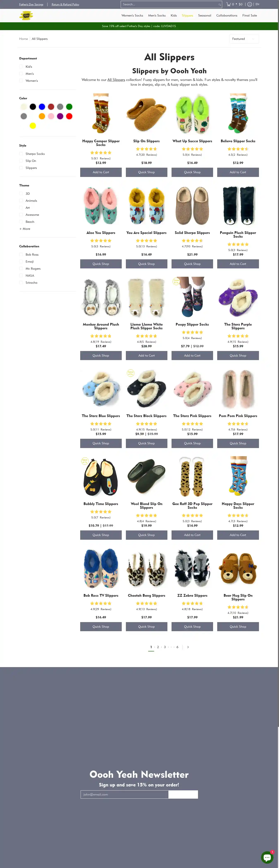Focus the newsletter email input field
The height and width of the screenshot is (868, 279).
pos(124,794)
